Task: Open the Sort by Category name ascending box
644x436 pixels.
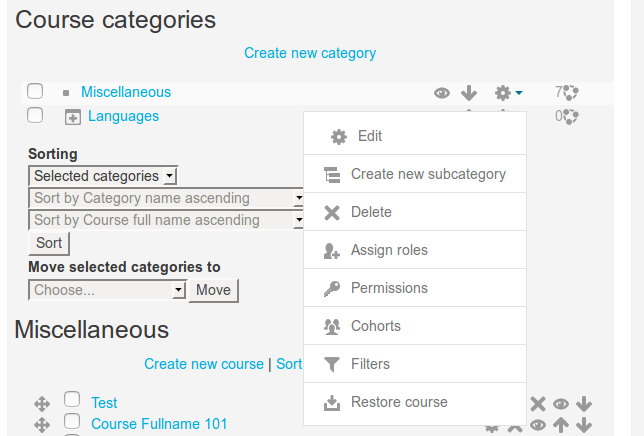Action: (166, 198)
